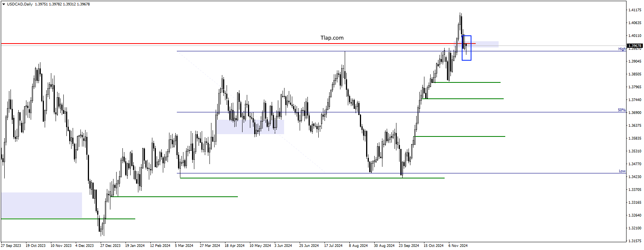This screenshot has width=644, height=250.
Task: Click the High Fibonacci level label
Action: click(622, 49)
